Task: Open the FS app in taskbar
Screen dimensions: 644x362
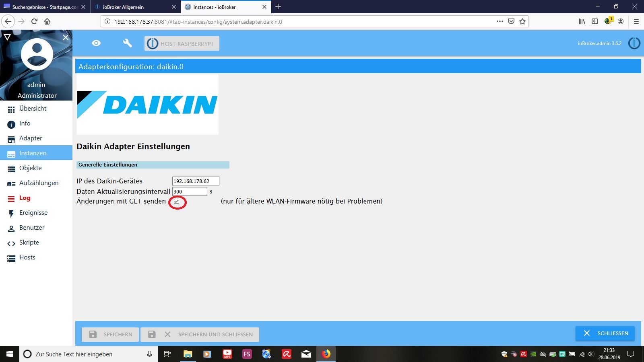Action: [247, 354]
